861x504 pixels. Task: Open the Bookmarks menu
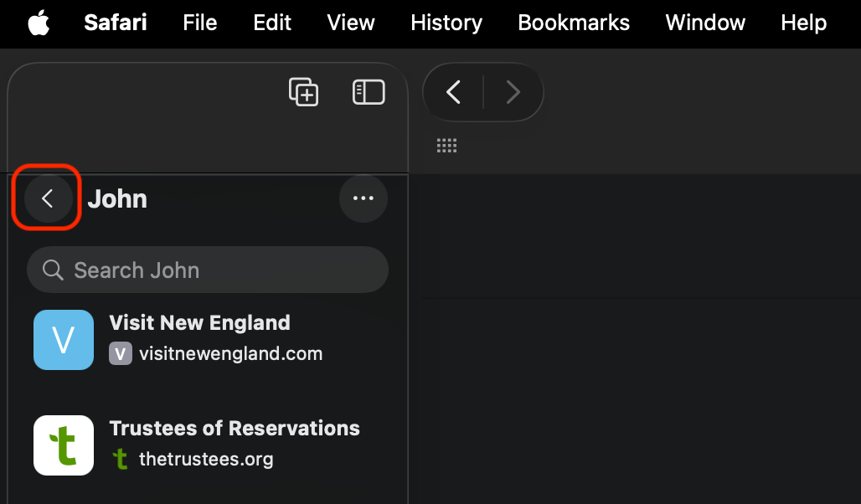tap(574, 23)
